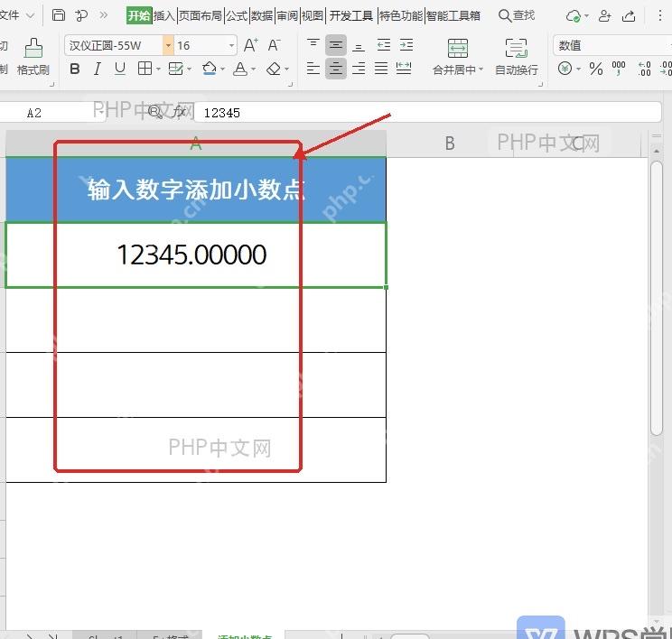The height and width of the screenshot is (639, 672).
Task: Apply the fill color bucket
Action: click(210, 68)
